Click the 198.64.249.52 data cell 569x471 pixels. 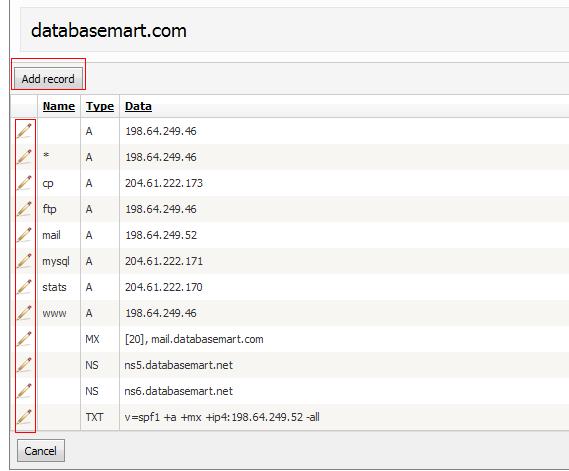click(161, 235)
